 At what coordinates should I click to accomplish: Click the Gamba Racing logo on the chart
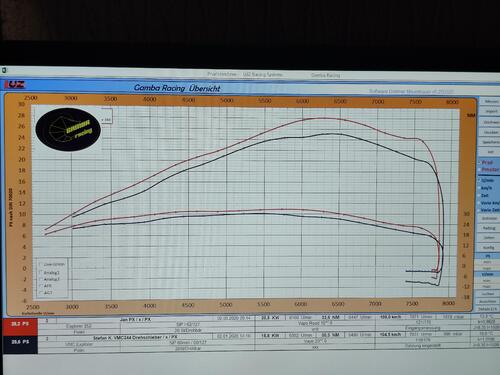tap(68, 130)
